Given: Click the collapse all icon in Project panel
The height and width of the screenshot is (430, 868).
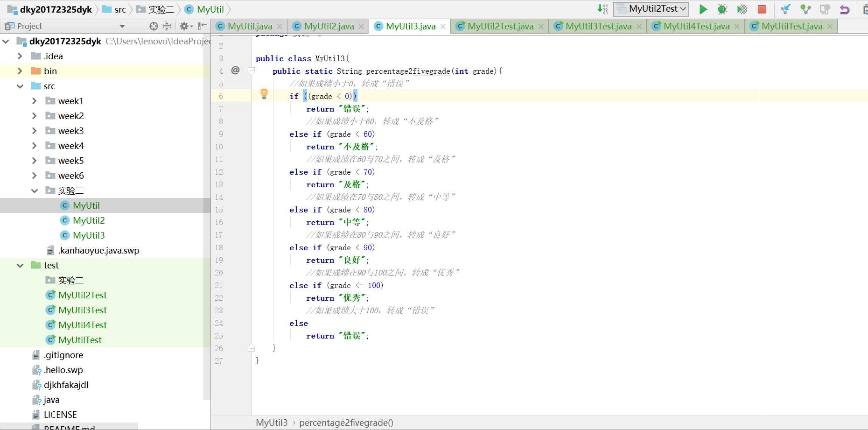Looking at the screenshot, I should (x=167, y=26).
